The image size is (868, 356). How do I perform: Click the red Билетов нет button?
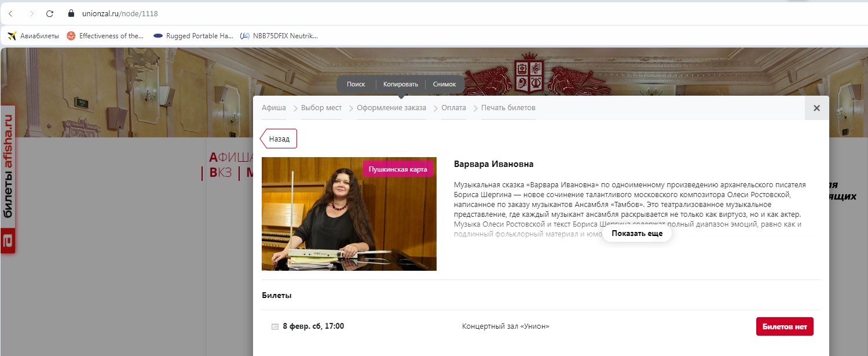[785, 326]
